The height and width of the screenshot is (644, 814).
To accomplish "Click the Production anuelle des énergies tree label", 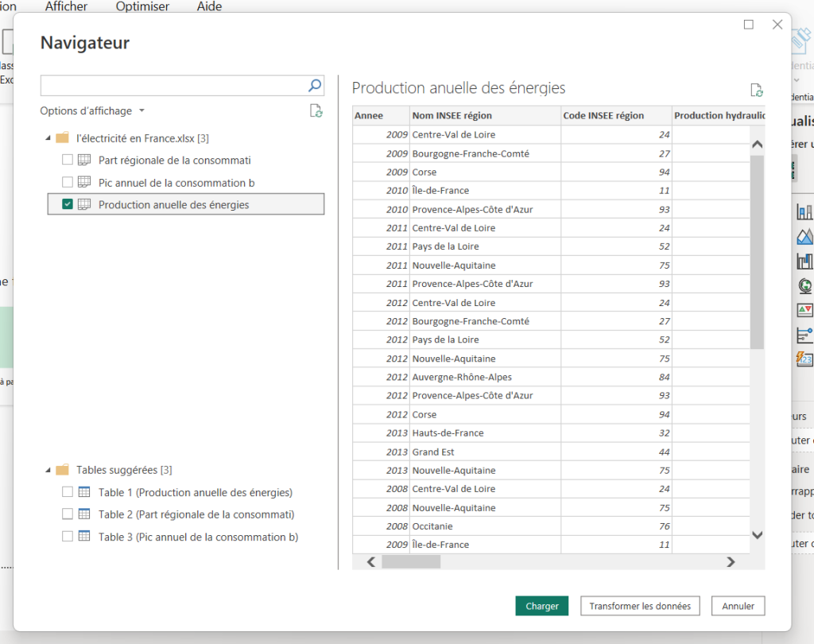I will click(173, 204).
